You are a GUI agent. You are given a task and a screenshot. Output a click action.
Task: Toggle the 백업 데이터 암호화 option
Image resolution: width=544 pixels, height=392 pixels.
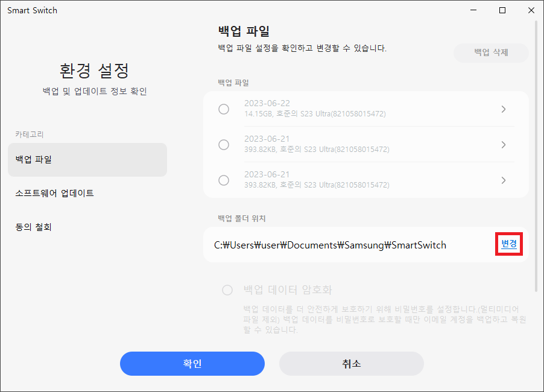pos(227,290)
